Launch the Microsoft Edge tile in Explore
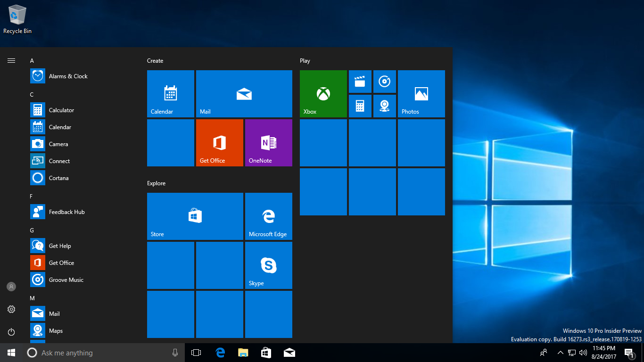 tap(269, 216)
